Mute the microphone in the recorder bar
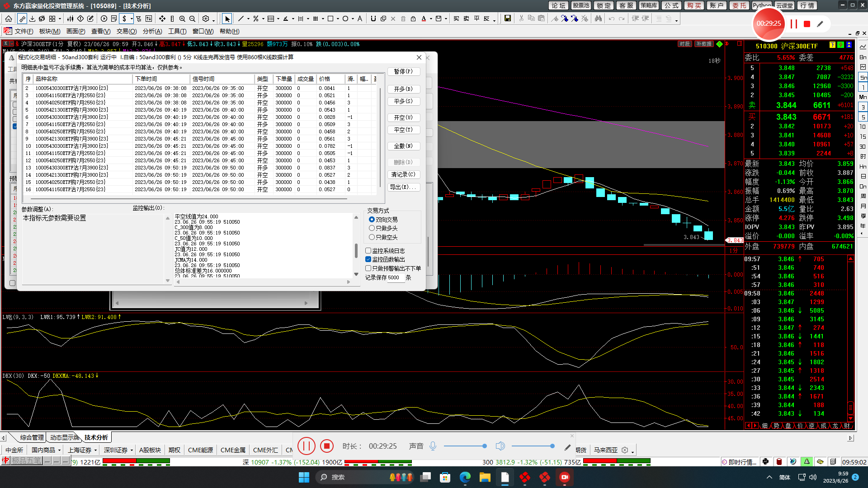The width and height of the screenshot is (868, 488). (x=433, y=446)
